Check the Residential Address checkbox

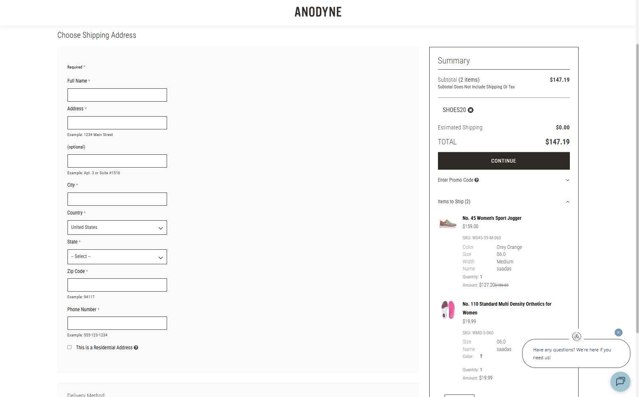point(69,347)
